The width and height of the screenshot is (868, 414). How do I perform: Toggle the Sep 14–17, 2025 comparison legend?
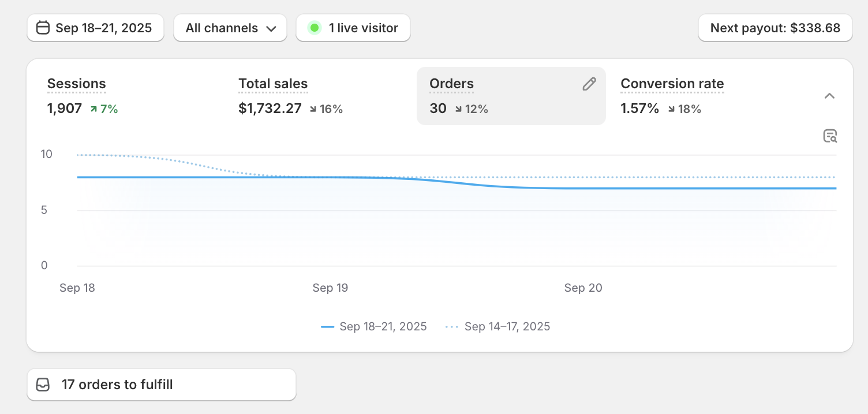(497, 326)
